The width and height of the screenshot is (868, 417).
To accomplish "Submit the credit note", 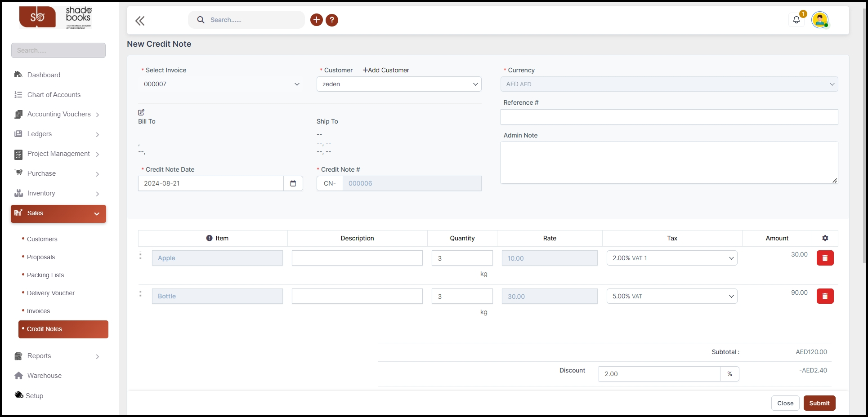I will pyautogui.click(x=819, y=403).
